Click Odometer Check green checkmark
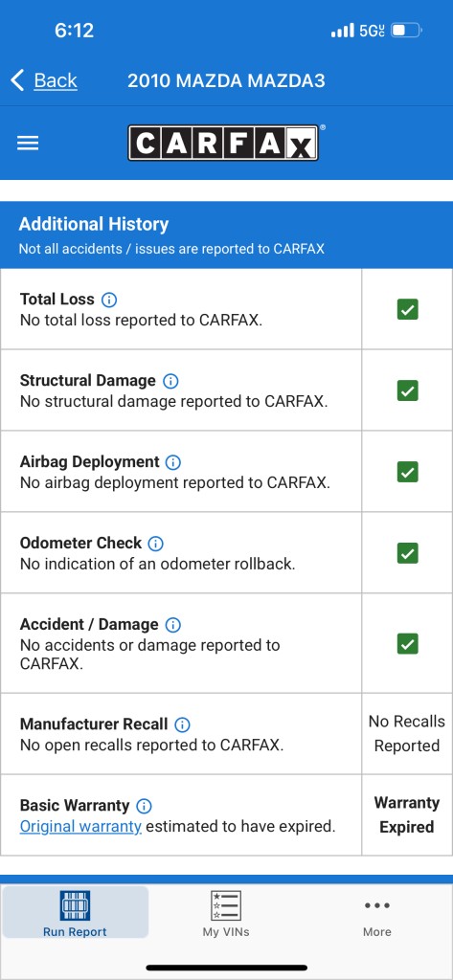Image resolution: width=453 pixels, height=980 pixels. click(407, 553)
